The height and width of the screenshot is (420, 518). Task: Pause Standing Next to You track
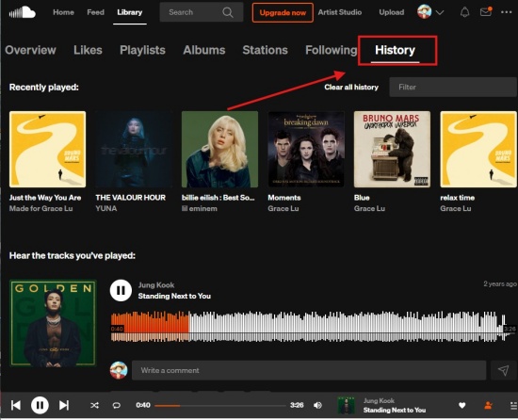click(x=121, y=290)
